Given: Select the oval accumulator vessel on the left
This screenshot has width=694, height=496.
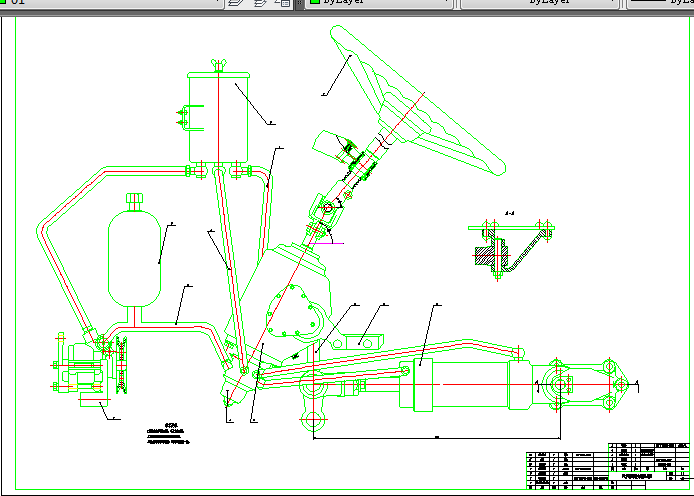Looking at the screenshot, I should pos(134,258).
